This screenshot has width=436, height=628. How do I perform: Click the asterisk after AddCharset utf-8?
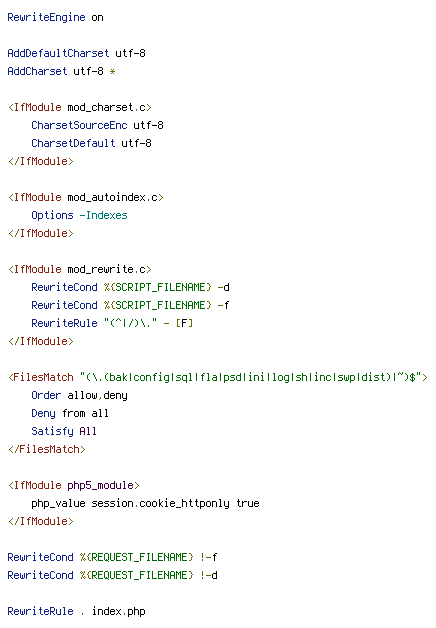point(113,72)
